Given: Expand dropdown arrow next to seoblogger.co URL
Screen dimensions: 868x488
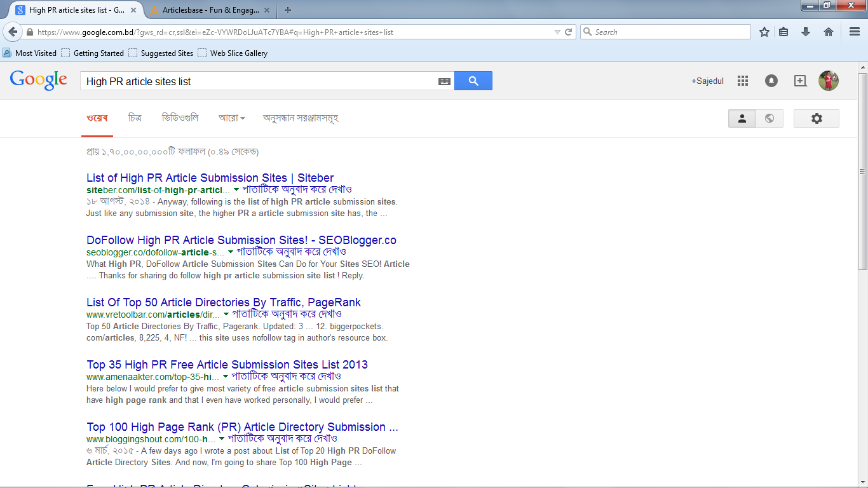Looking at the screenshot, I should tap(231, 252).
